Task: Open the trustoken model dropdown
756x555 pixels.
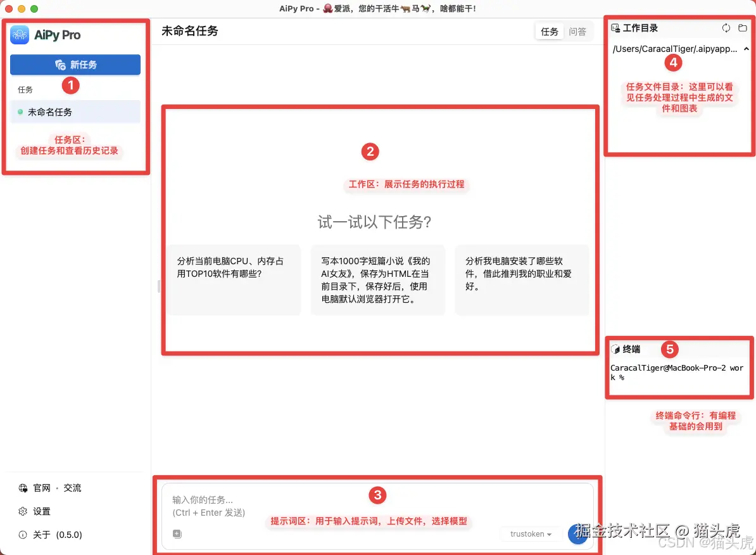Action: point(530,533)
